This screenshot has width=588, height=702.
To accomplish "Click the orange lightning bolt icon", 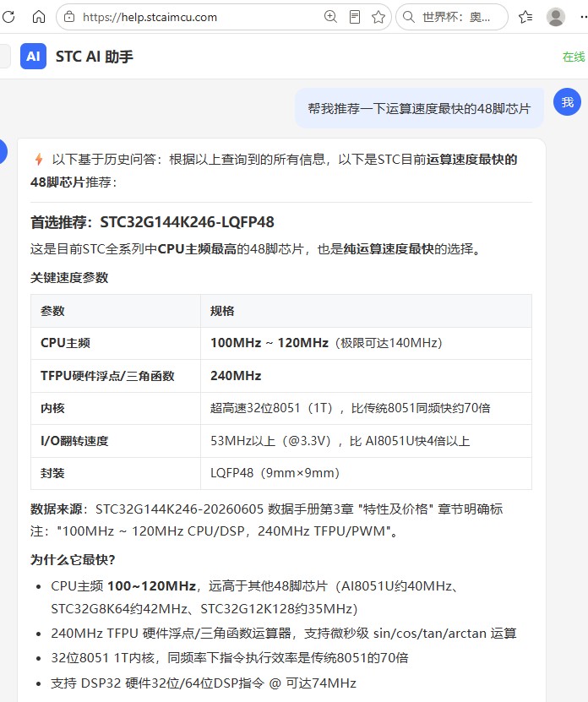I will (x=39, y=159).
